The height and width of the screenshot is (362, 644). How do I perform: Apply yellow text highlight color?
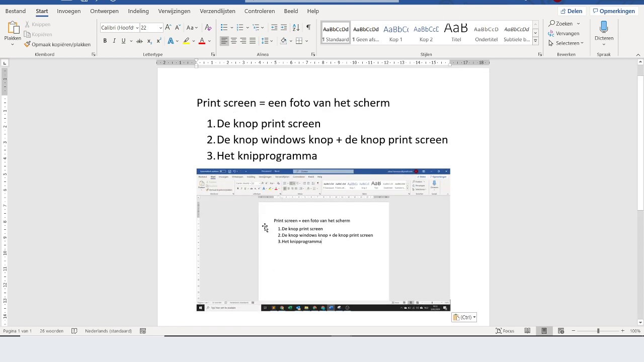(x=186, y=41)
